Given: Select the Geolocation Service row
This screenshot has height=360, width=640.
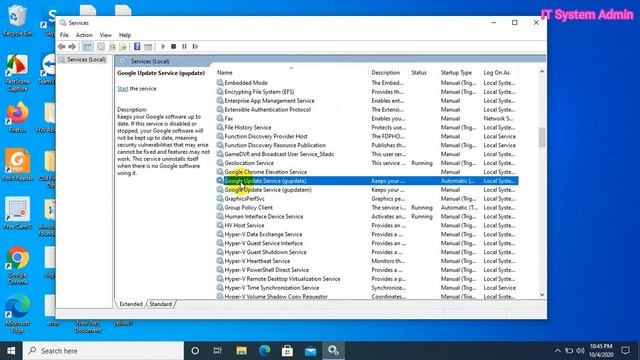Looking at the screenshot, I should click(x=367, y=163).
